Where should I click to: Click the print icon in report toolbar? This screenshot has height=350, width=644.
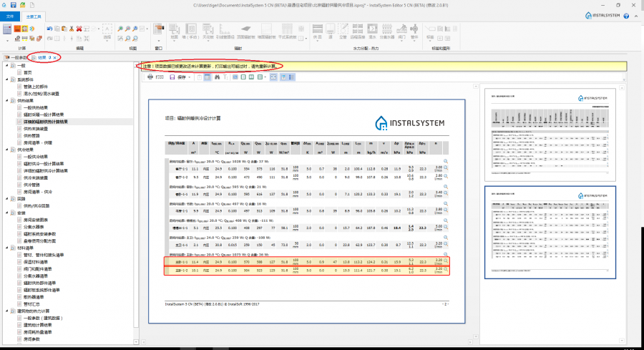150,77
